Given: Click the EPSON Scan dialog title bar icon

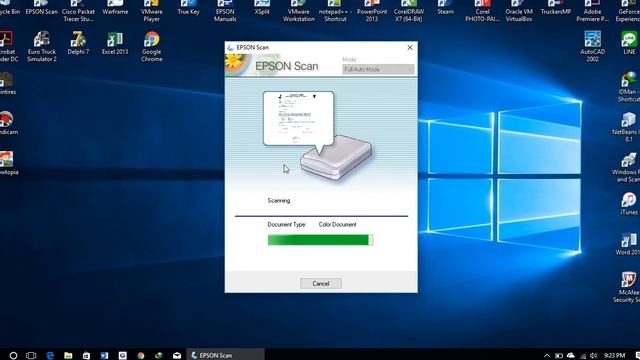Looking at the screenshot, I should tap(230, 48).
